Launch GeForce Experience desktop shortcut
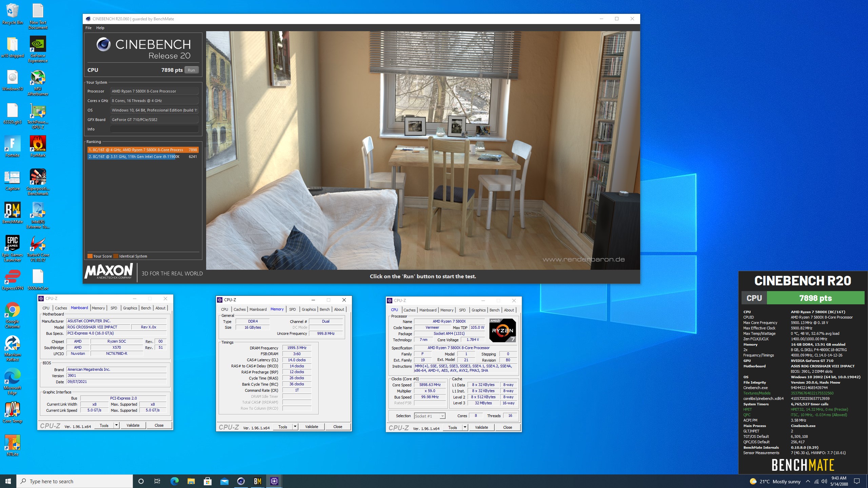Screen dimensions: 868x488 (38, 49)
